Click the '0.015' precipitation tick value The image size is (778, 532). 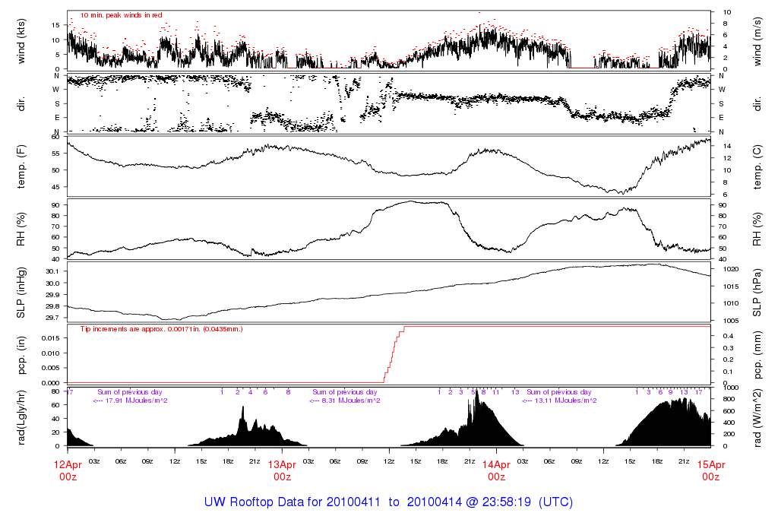click(51, 338)
